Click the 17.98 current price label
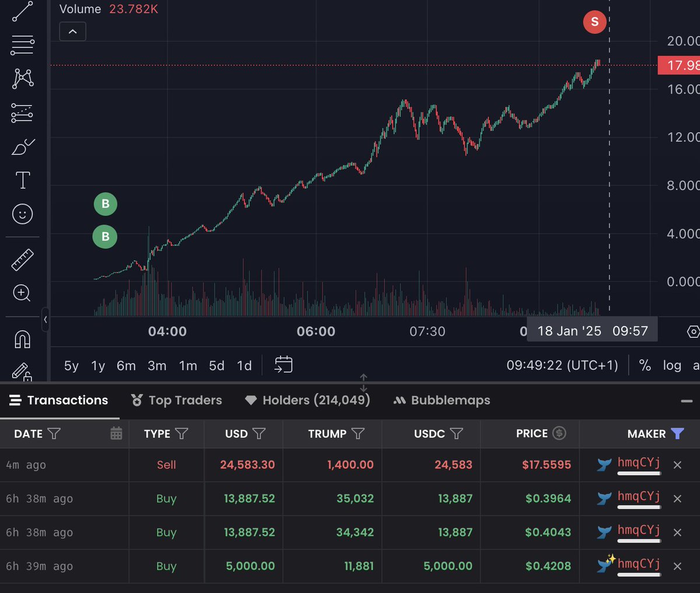This screenshot has width=700, height=593. click(678, 65)
